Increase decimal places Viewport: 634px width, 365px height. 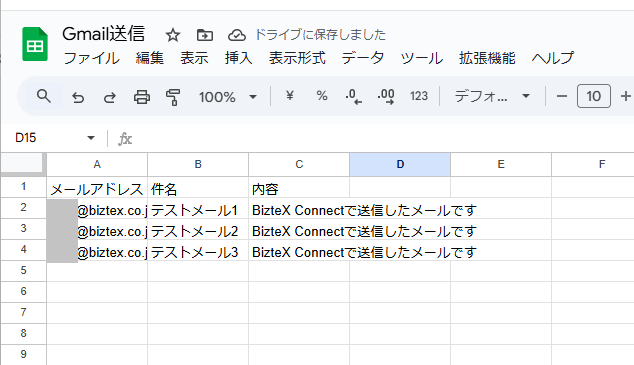point(386,97)
